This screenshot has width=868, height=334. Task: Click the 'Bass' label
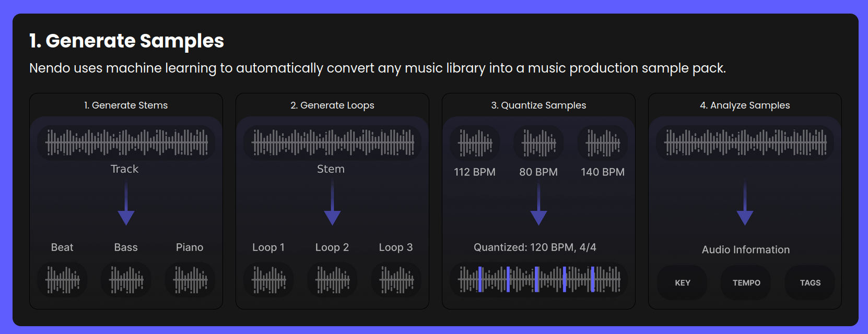(126, 247)
